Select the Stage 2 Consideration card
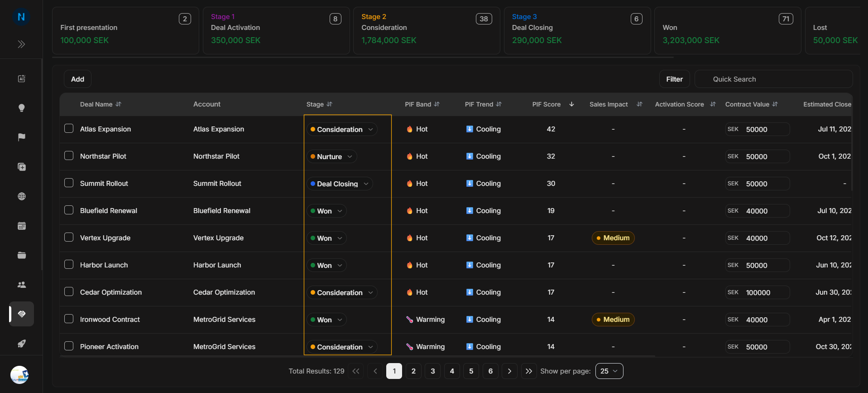Image resolution: width=868 pixels, height=393 pixels. coord(427,30)
